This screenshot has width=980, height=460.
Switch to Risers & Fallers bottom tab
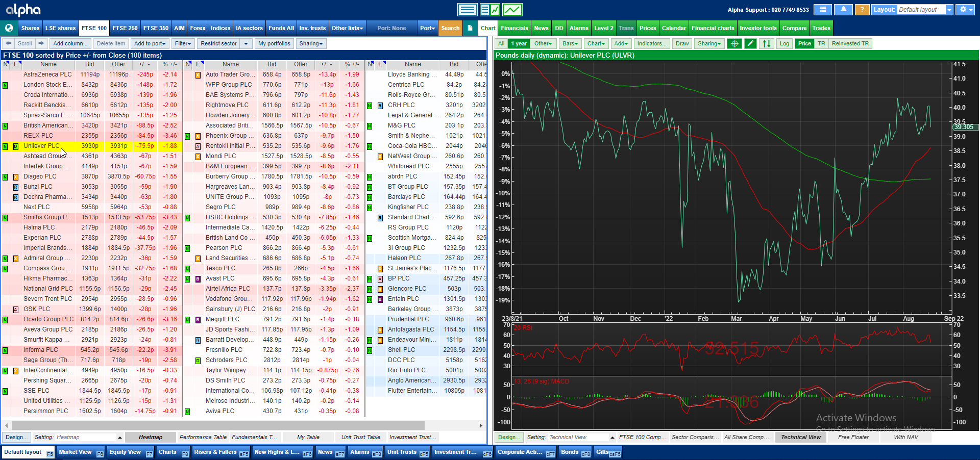point(220,452)
